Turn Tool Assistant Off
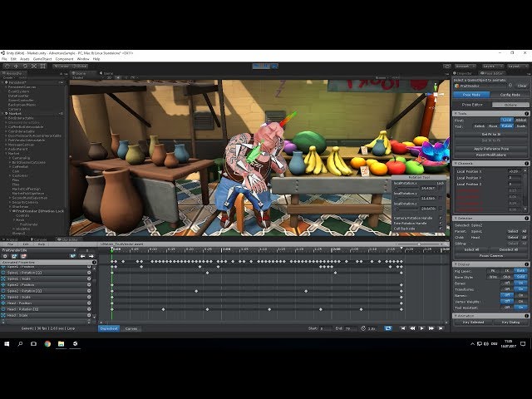Screen dimensions: 532x399 tap(507, 308)
